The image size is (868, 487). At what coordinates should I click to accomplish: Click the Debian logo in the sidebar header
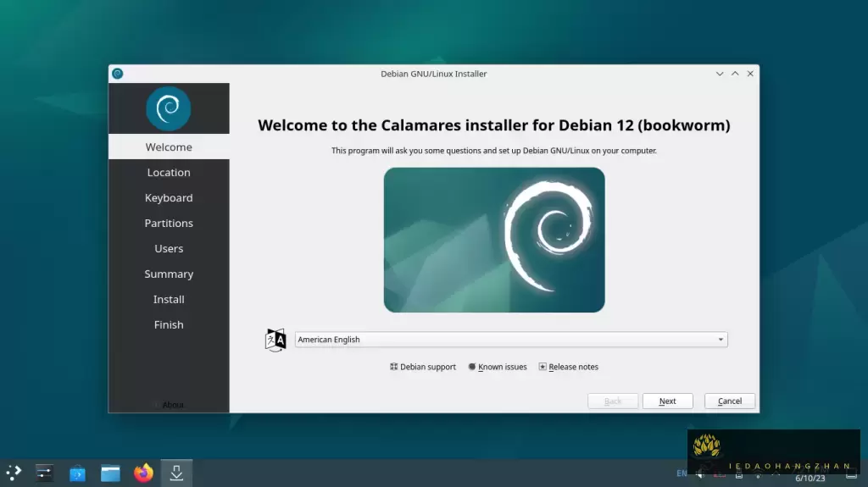pyautogui.click(x=169, y=108)
